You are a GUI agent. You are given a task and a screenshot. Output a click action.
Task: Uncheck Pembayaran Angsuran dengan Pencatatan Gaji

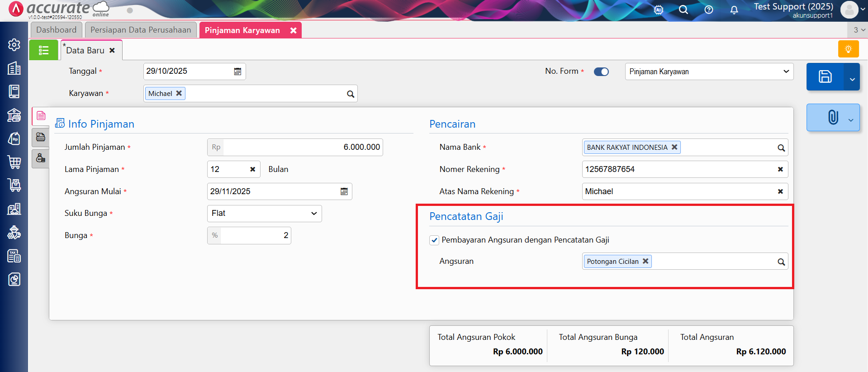coord(434,240)
